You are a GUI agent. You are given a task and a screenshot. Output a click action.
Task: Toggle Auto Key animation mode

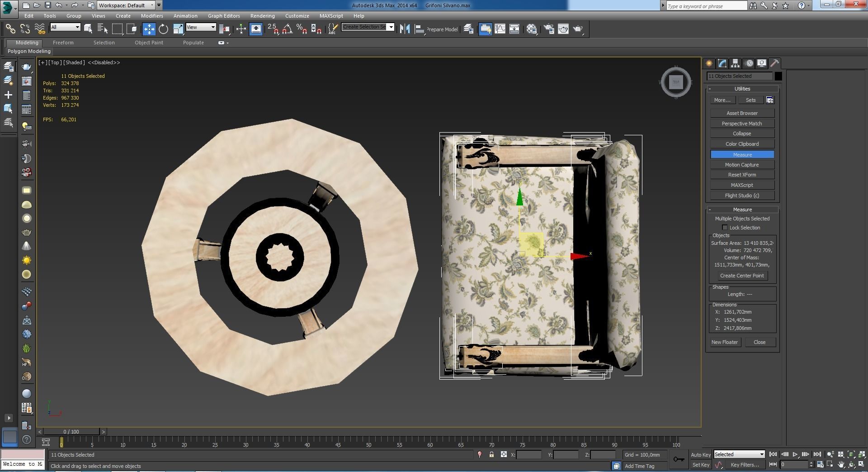tap(700, 455)
